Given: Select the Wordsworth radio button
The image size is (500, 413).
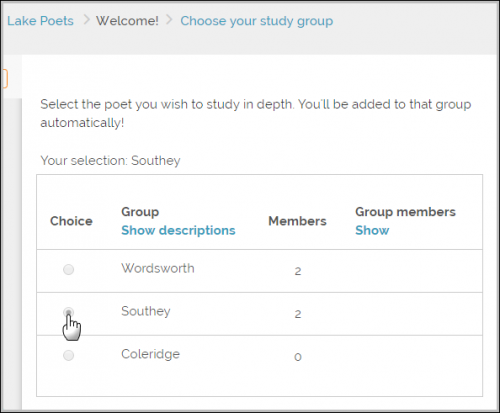Looking at the screenshot, I should coord(68,269).
